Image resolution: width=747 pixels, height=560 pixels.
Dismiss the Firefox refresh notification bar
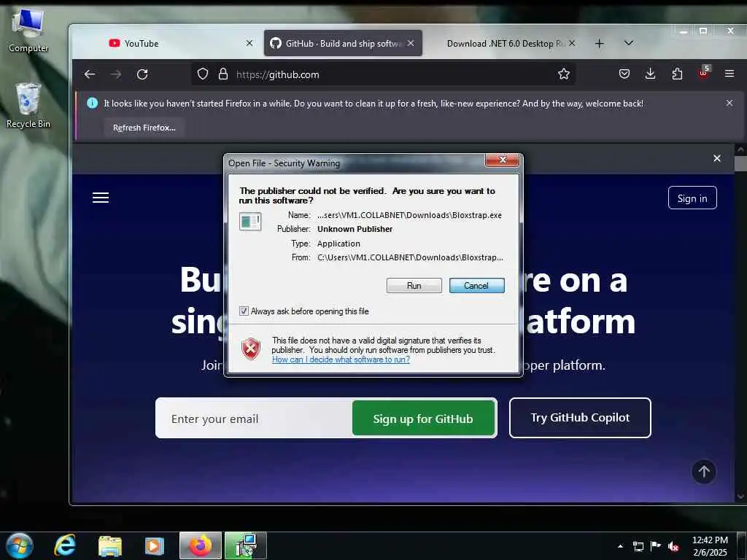(x=729, y=103)
